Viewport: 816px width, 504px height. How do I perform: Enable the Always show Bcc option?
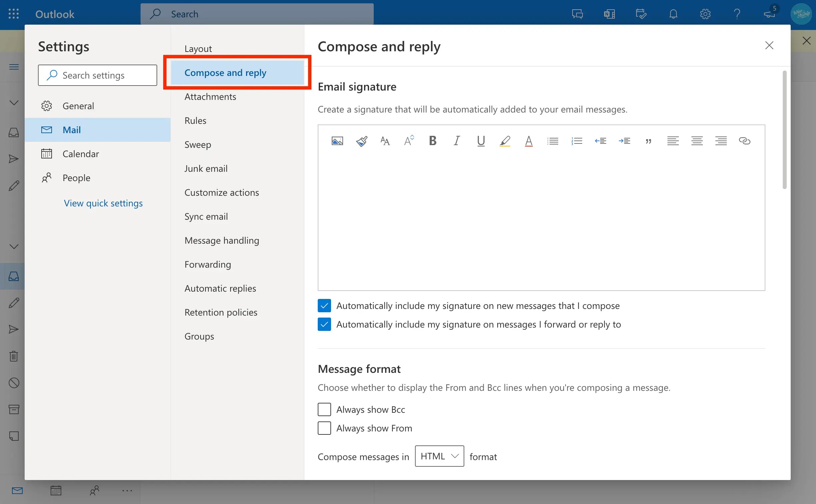pyautogui.click(x=324, y=409)
